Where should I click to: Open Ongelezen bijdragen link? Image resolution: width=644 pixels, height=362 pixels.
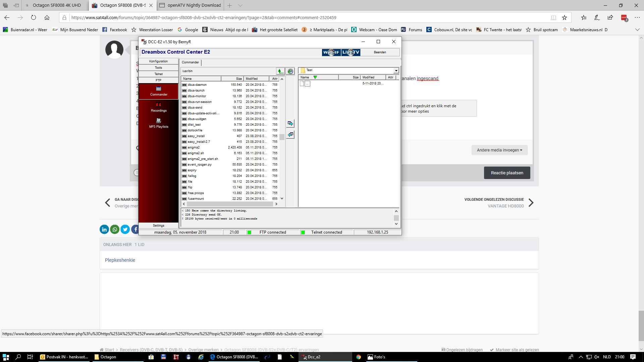pyautogui.click(x=462, y=350)
